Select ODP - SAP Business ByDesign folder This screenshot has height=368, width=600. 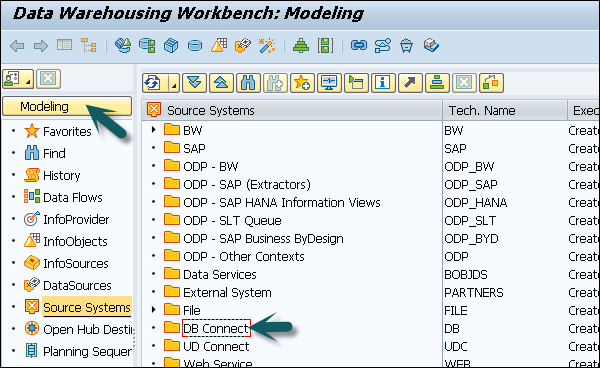pyautogui.click(x=263, y=238)
